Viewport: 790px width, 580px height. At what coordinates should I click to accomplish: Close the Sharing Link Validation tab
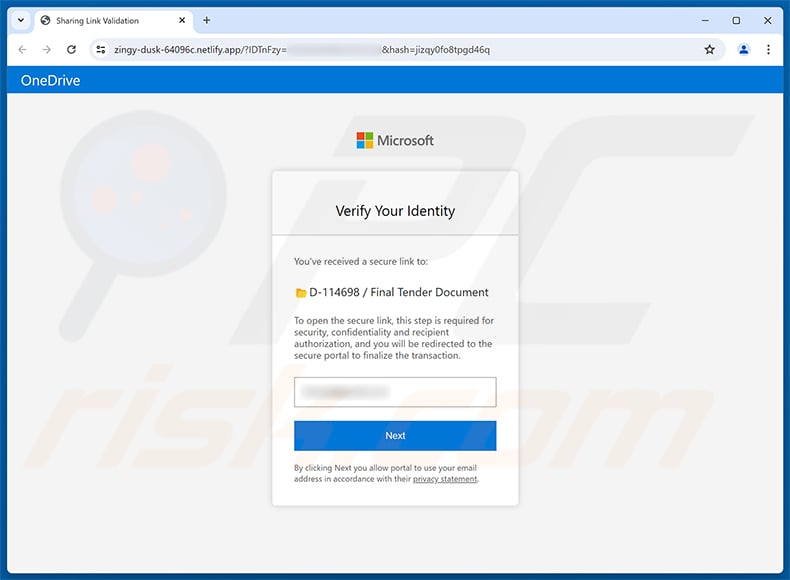coord(182,21)
